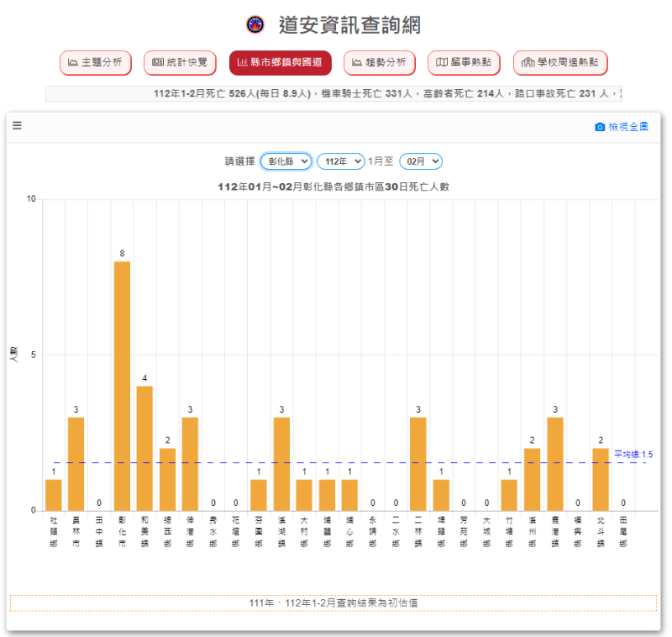Click the 平均線 1.5 average line label
This screenshot has width=672, height=637.
pyautogui.click(x=633, y=454)
